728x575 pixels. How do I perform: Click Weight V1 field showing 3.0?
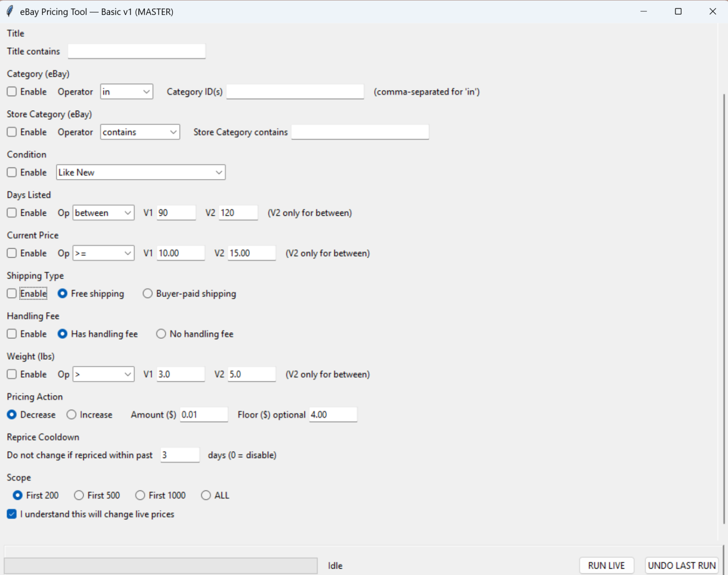[x=181, y=374]
